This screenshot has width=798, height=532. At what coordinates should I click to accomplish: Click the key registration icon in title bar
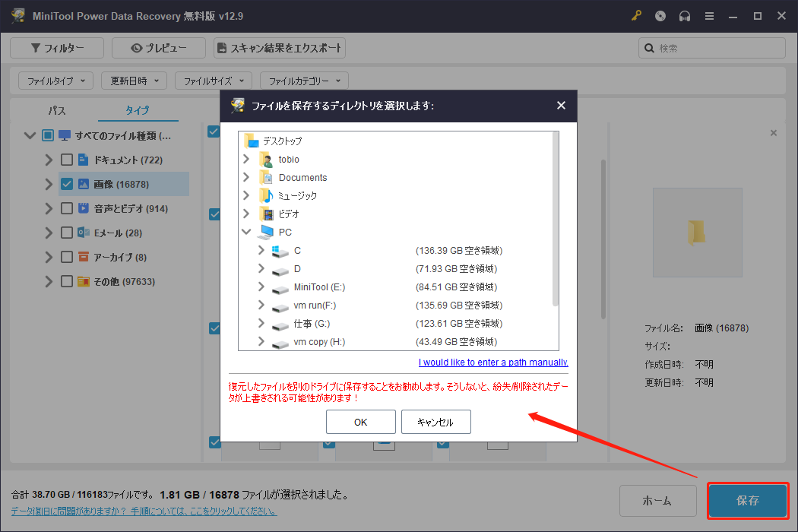click(x=636, y=16)
